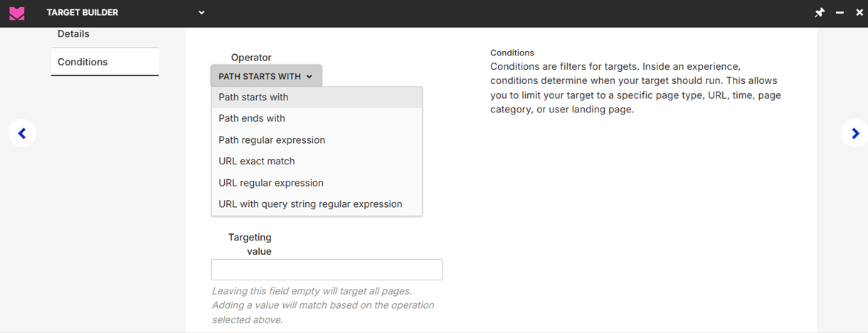Viewport: 868px width, 333px height.
Task: Click the 'Operator' label above the dropdown
Action: point(251,58)
